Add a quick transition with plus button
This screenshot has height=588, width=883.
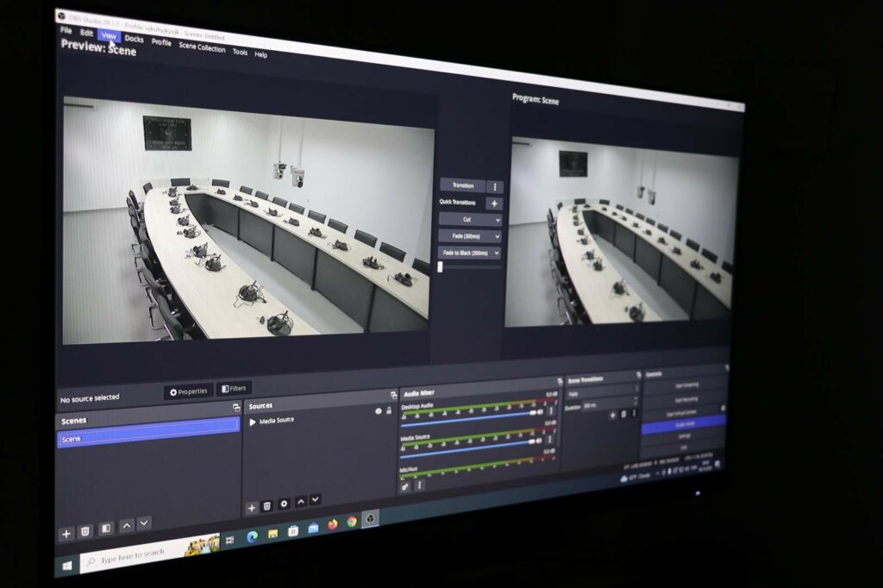pos(494,203)
